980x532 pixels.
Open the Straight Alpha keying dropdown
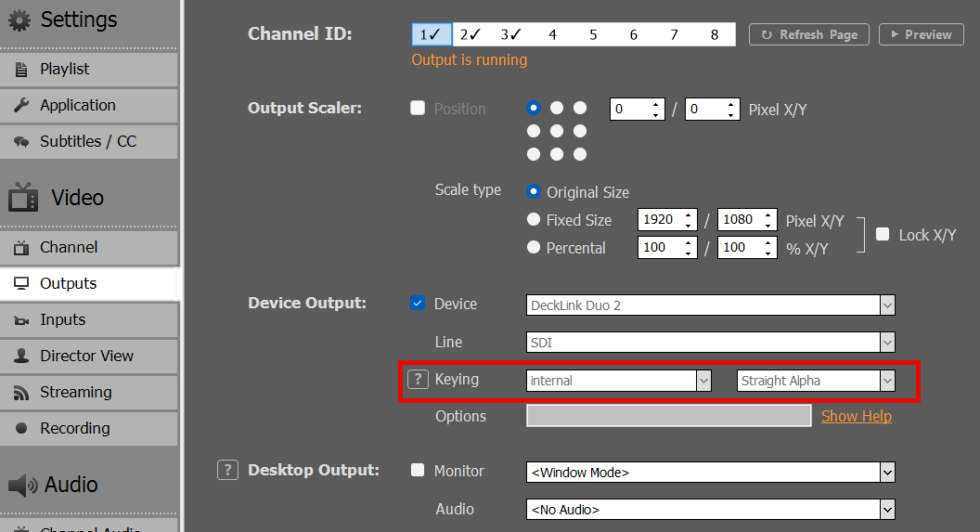pyautogui.click(x=817, y=381)
